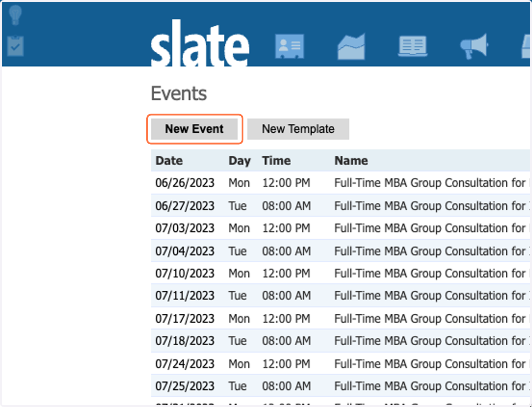This screenshot has width=532, height=407.
Task: Sort by the Date column header
Action: tap(169, 161)
